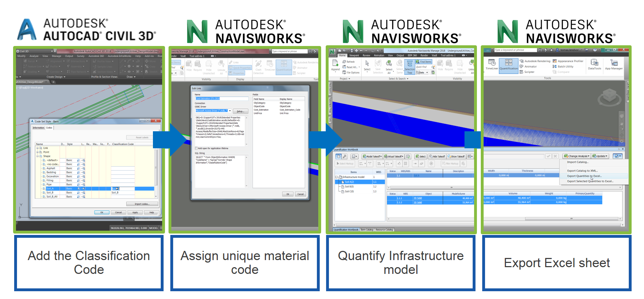The image size is (644, 299).
Task: Toggle Find Items in the Home ribbon
Action: (x=424, y=62)
